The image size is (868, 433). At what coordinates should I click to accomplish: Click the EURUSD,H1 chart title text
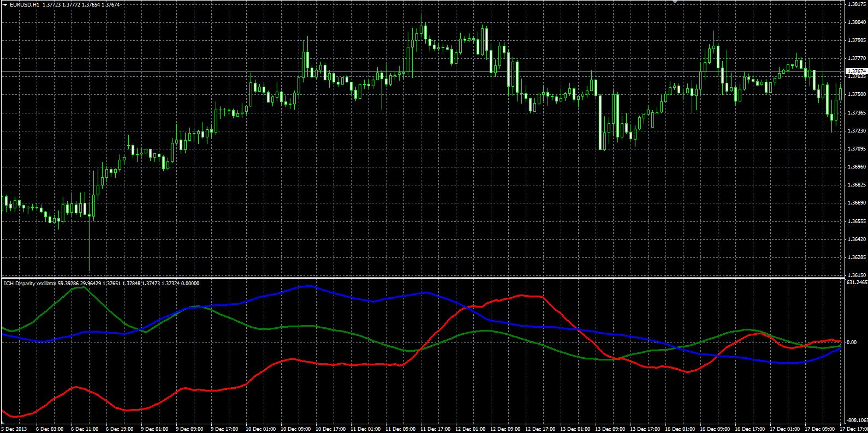tap(25, 5)
